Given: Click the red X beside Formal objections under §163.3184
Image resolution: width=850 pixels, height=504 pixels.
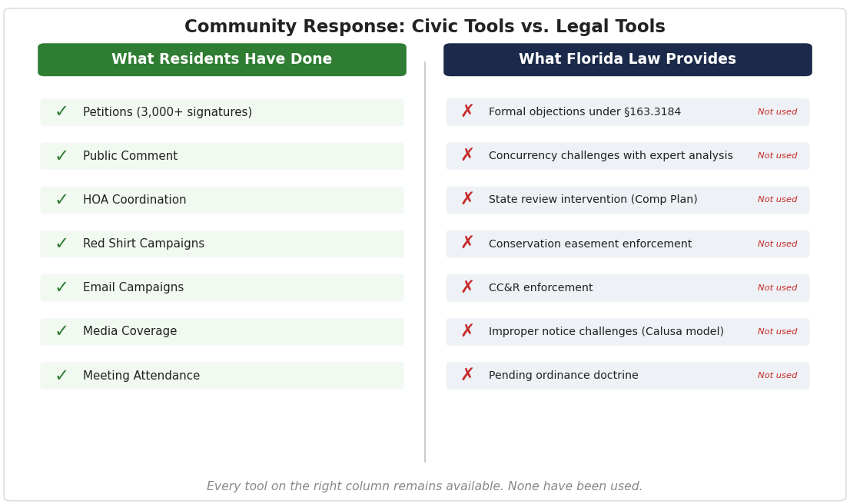Looking at the screenshot, I should [467, 111].
